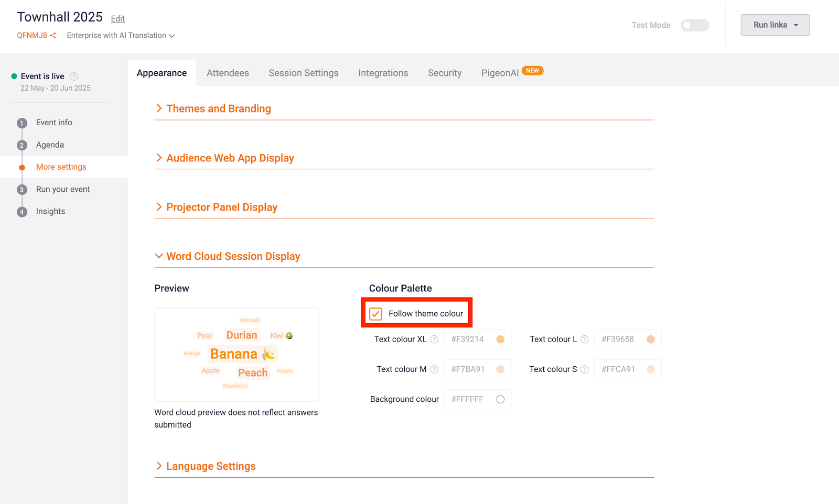
Task: Open the PigeonAI tab
Action: click(x=500, y=73)
